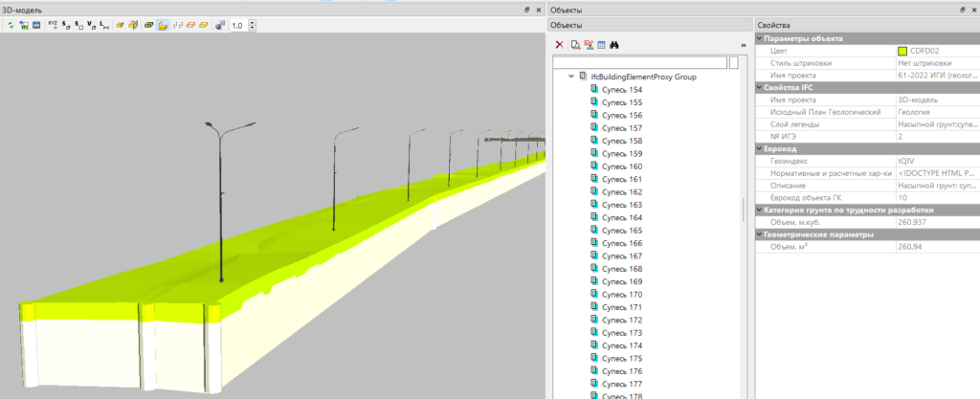Click the first S measurement icon
980x399 pixels.
tap(66, 26)
